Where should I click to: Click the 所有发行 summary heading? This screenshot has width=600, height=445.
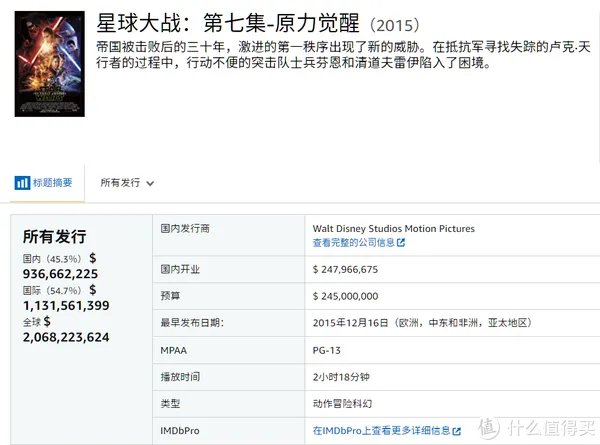point(55,236)
